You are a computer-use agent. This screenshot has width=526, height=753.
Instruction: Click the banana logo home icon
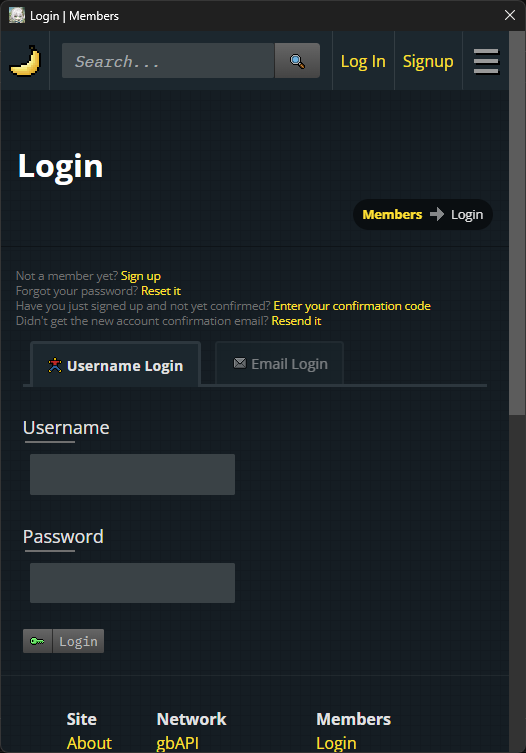pyautogui.click(x=25, y=61)
